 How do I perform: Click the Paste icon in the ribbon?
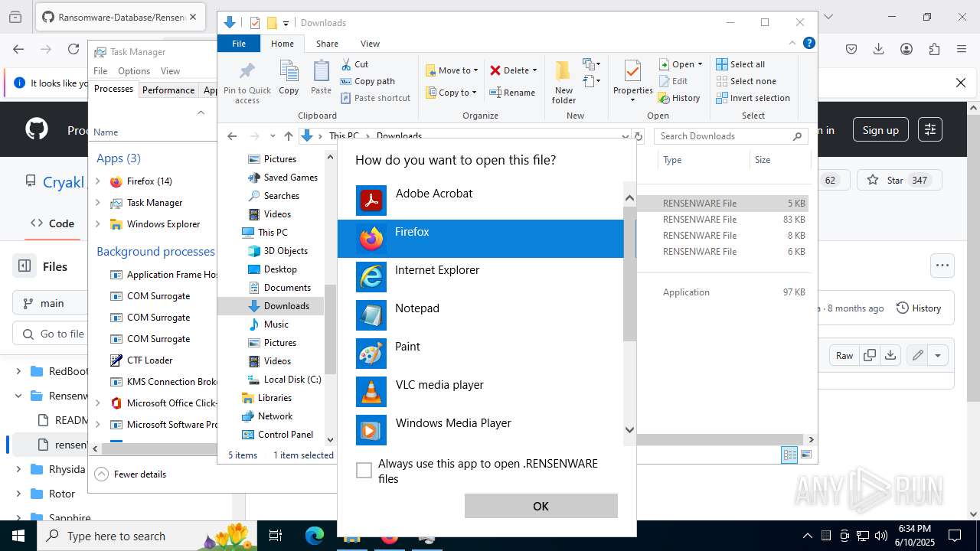click(321, 78)
